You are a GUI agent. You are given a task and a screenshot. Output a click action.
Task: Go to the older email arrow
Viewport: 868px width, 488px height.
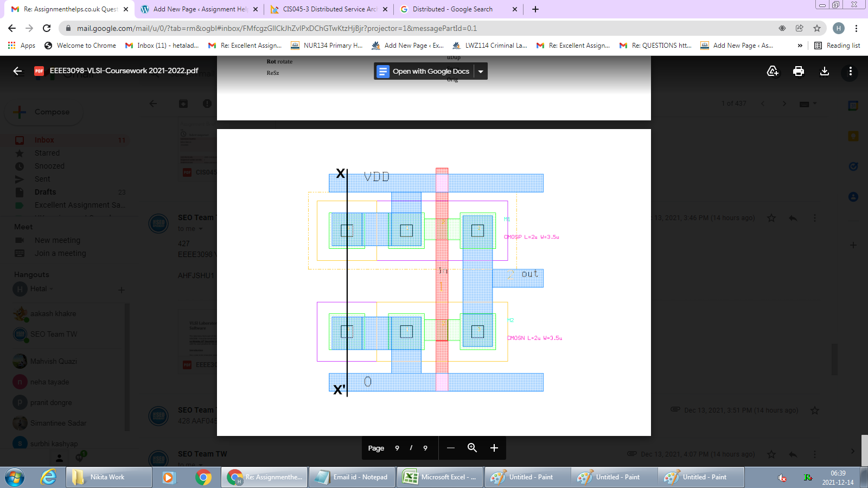click(784, 104)
